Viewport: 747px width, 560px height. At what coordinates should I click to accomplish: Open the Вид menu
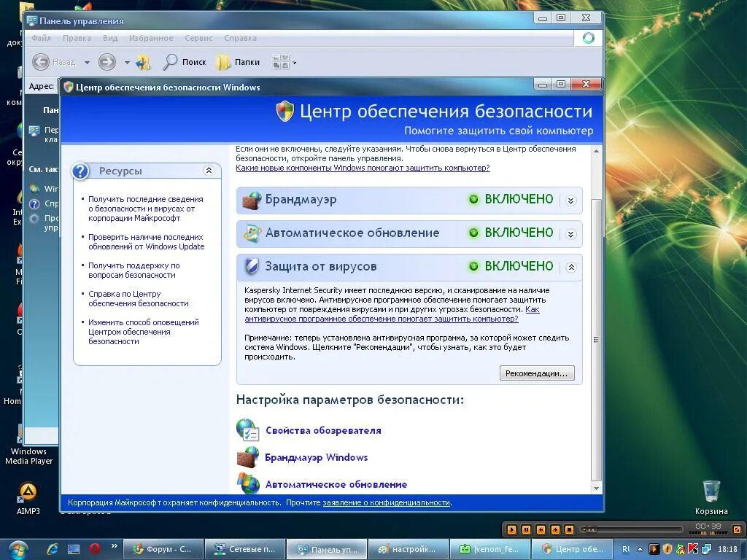(110, 38)
